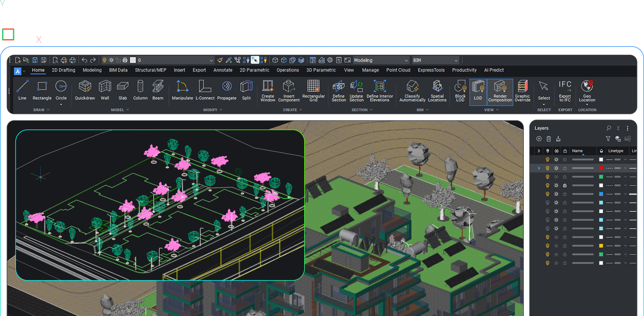Click the Linetype column header
Viewport: 644px width, 316px height.
click(x=616, y=151)
